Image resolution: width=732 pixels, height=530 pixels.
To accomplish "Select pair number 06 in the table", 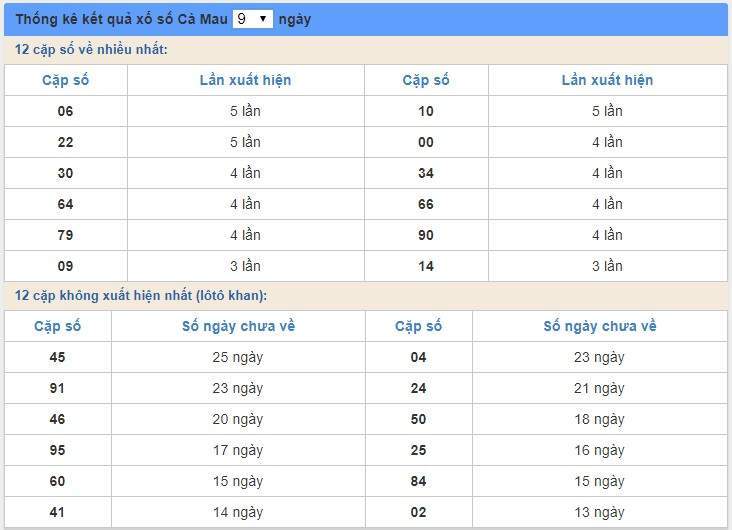I will point(66,111).
